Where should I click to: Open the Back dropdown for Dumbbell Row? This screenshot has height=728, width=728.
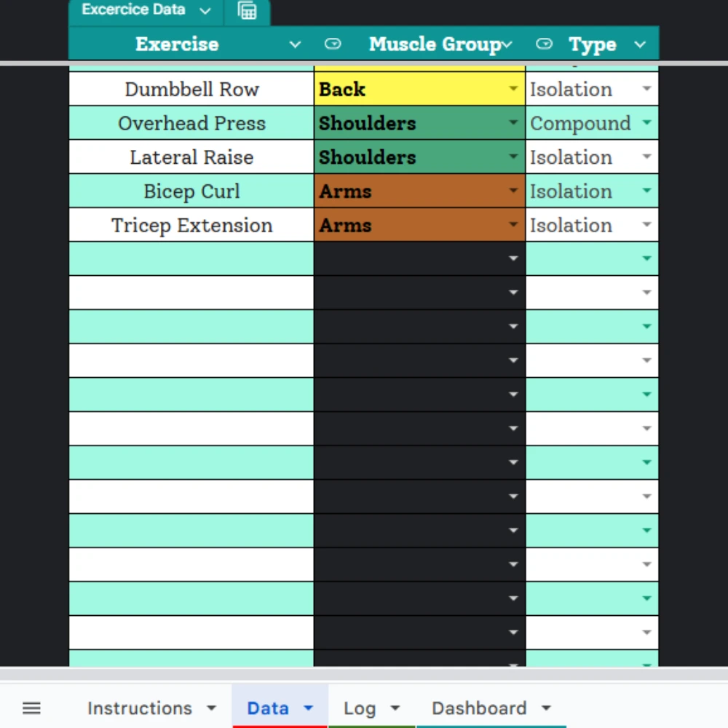[513, 89]
